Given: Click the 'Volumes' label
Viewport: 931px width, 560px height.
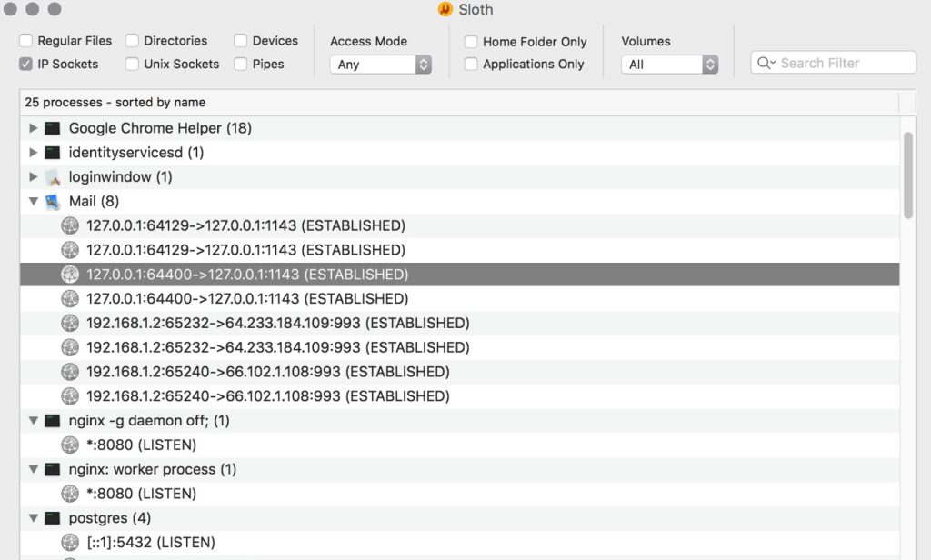Looking at the screenshot, I should [x=646, y=42].
